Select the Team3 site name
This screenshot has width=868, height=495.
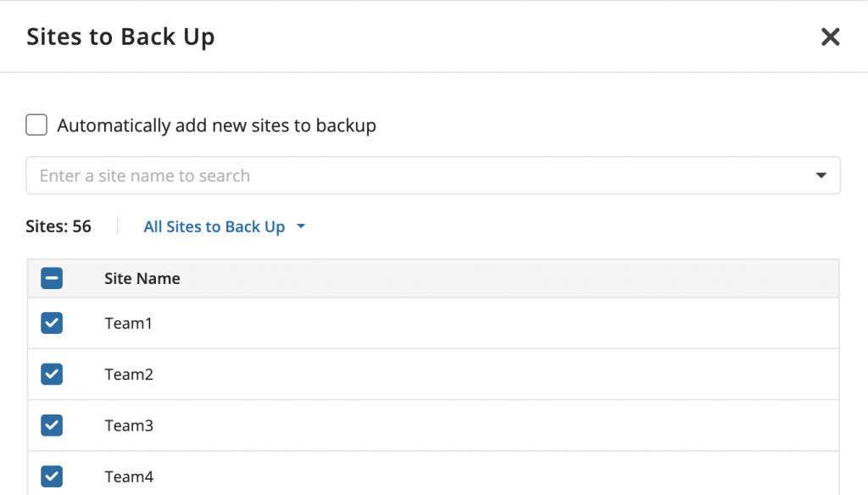[x=129, y=425]
